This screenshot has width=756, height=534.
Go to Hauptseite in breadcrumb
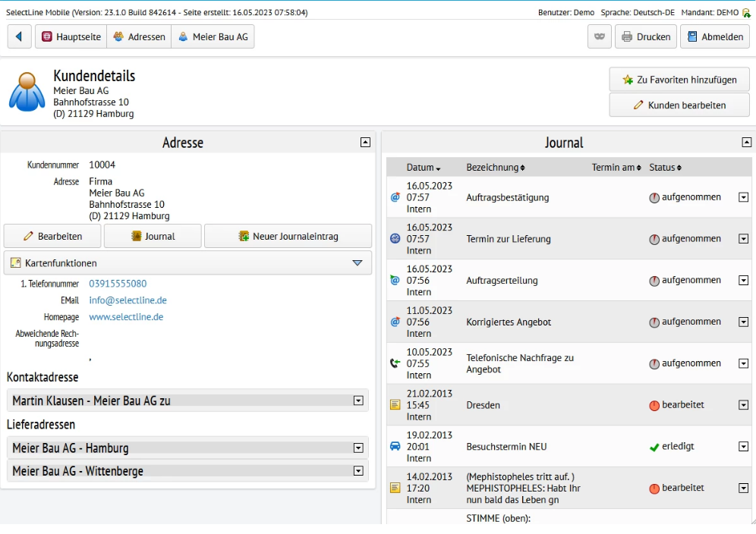pos(71,36)
